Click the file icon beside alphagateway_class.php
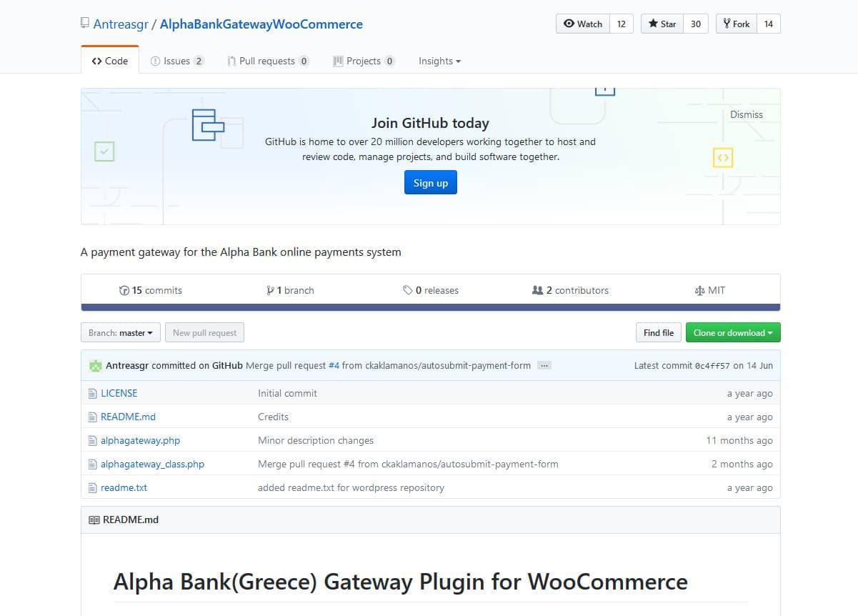 [92, 464]
